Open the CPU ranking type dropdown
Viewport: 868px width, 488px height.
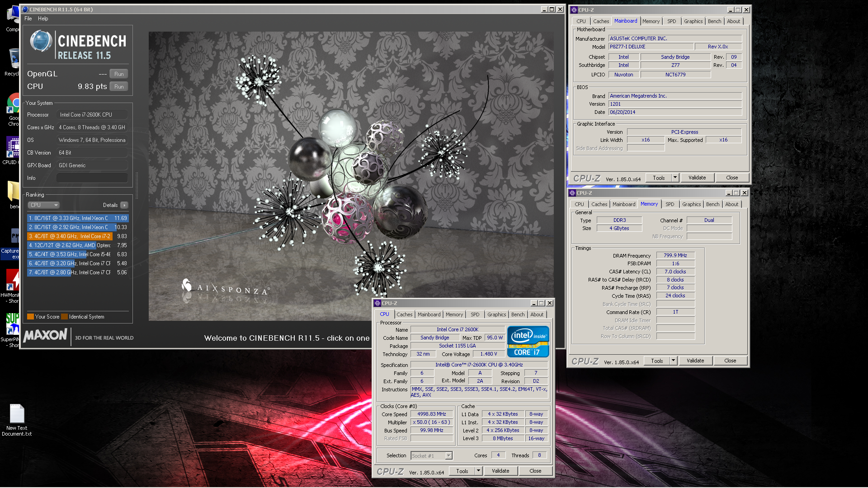click(x=44, y=205)
